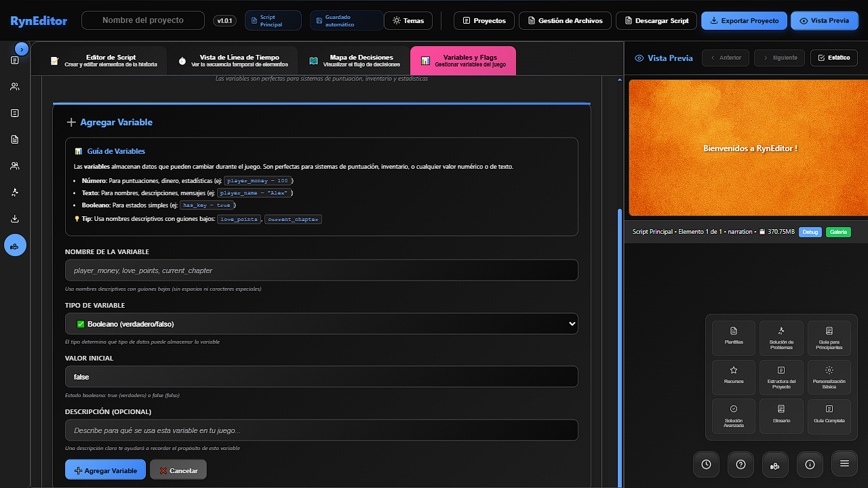Cancel adding the variable
The height and width of the screenshot is (488, 868).
(178, 470)
